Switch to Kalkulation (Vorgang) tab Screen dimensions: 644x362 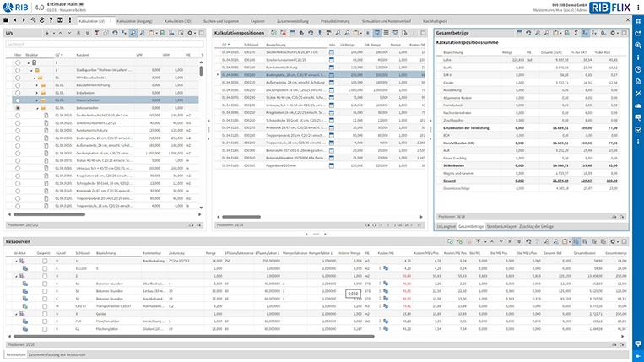pos(134,21)
